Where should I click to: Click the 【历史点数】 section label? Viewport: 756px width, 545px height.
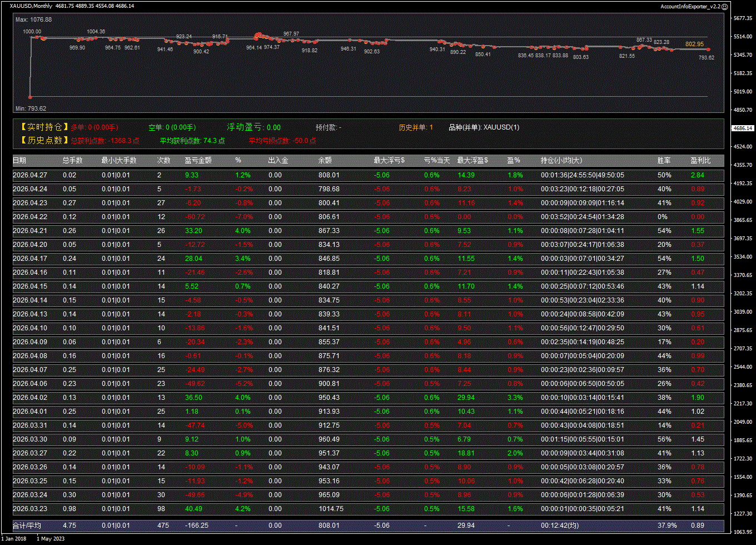pyautogui.click(x=44, y=141)
